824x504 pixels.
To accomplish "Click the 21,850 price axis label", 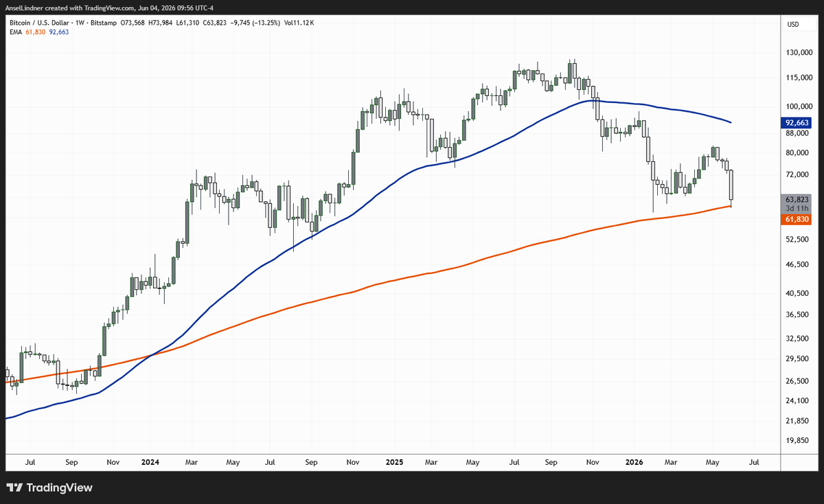I will click(x=799, y=421).
